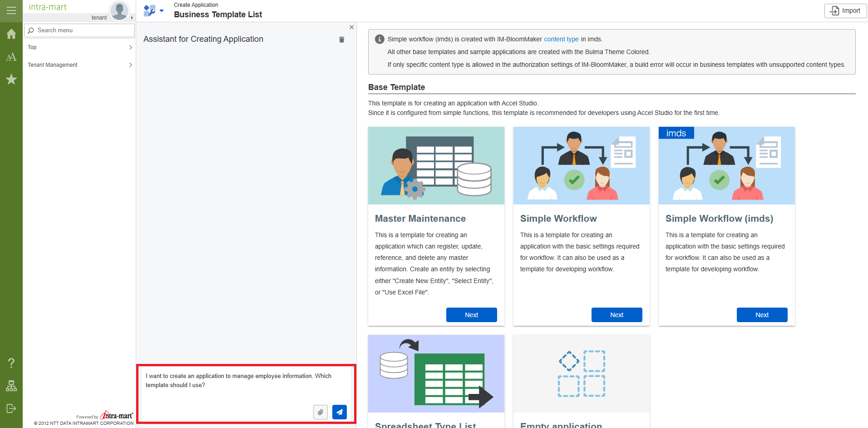Open the sitemap icon in sidebar
The image size is (868, 428).
click(11, 386)
